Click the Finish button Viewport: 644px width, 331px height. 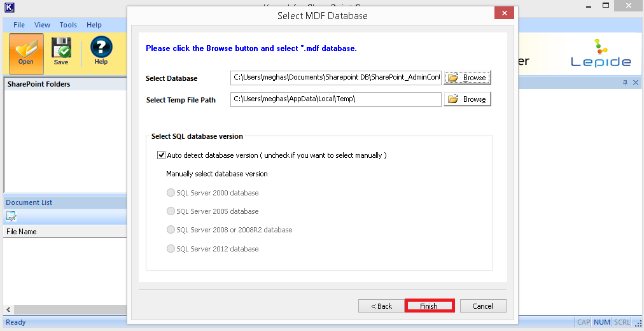[x=429, y=306]
